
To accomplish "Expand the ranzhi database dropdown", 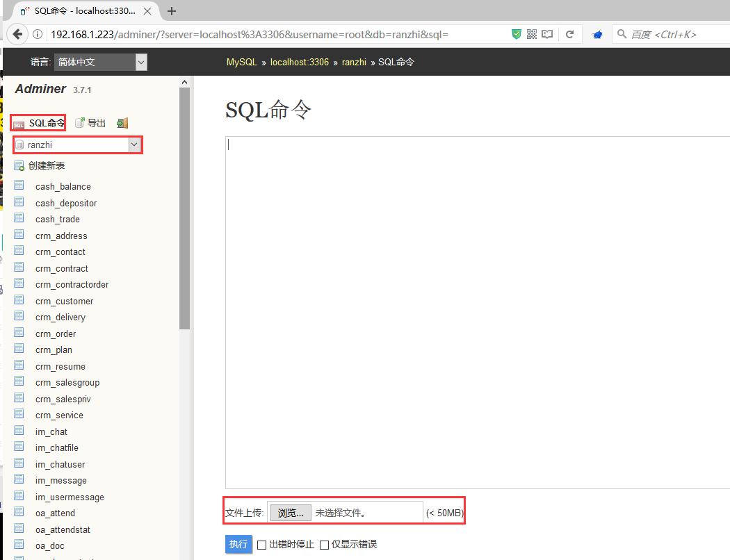I will 135,145.
